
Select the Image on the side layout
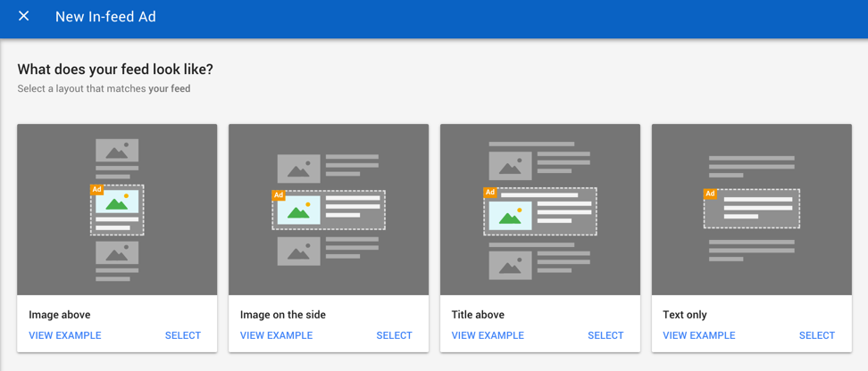(x=394, y=335)
